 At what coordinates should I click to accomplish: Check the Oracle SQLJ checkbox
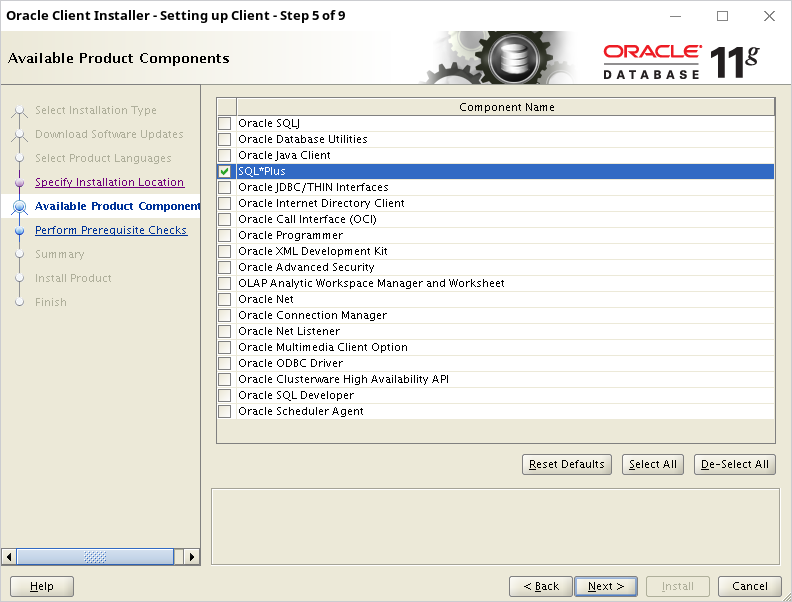224,123
